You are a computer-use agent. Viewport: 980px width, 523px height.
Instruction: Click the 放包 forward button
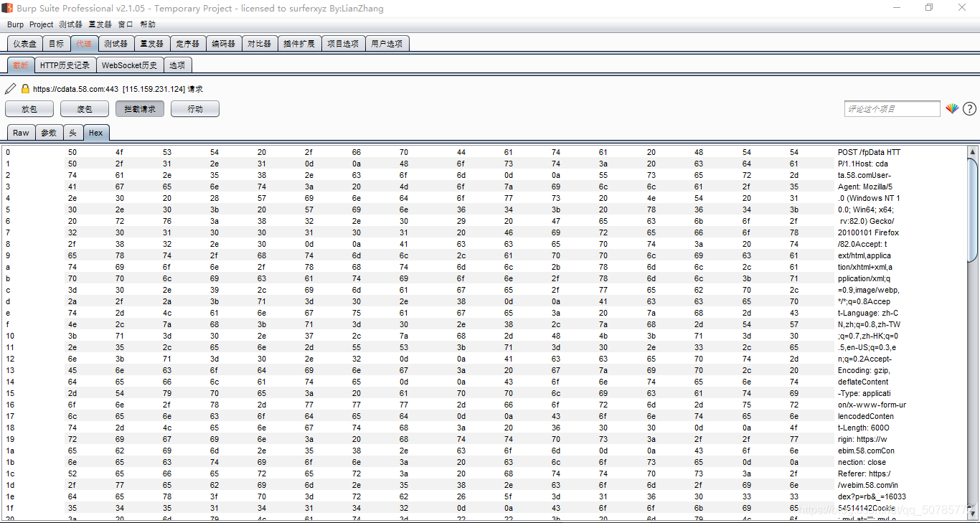pos(29,109)
